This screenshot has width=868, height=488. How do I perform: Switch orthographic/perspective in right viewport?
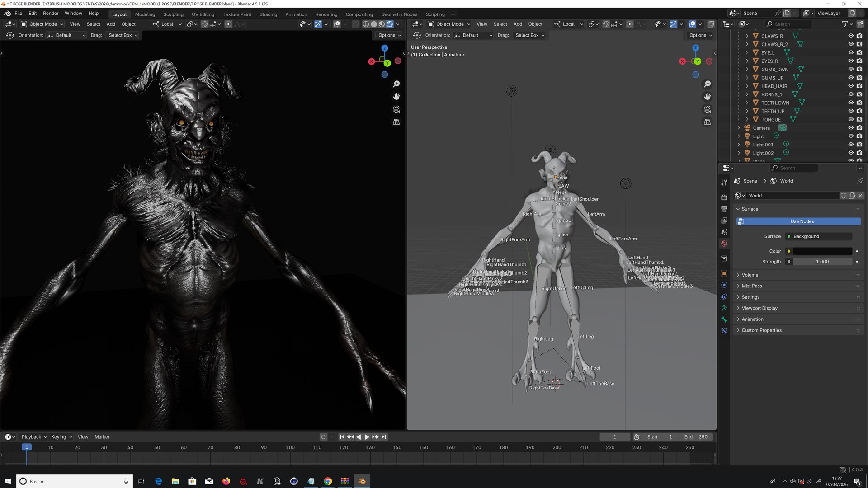click(x=708, y=122)
